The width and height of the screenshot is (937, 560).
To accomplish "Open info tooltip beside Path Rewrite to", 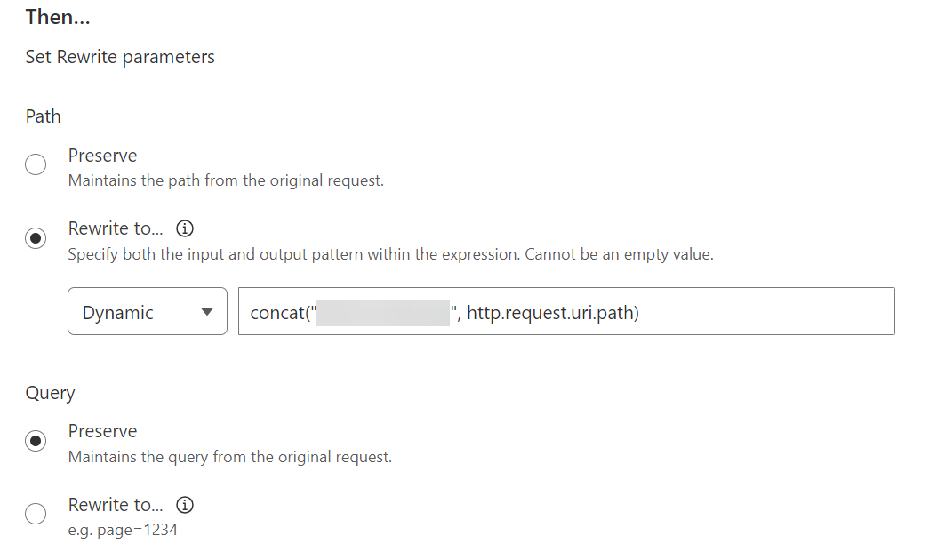I will coord(185,229).
